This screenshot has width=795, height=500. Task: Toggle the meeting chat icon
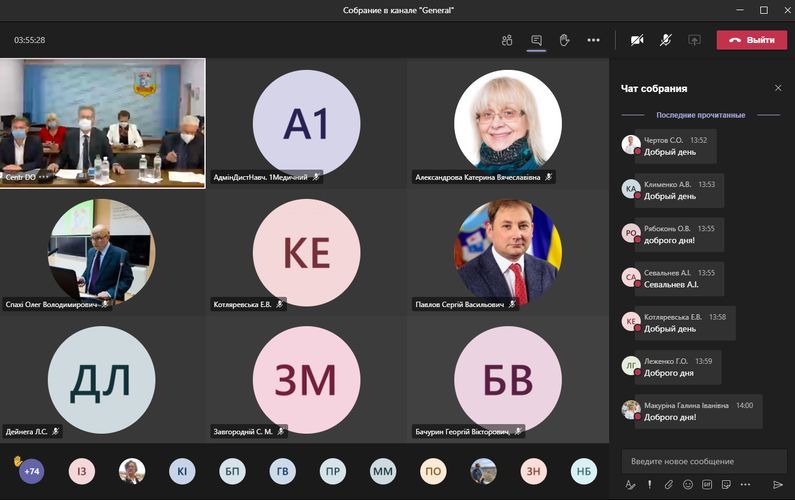[536, 40]
